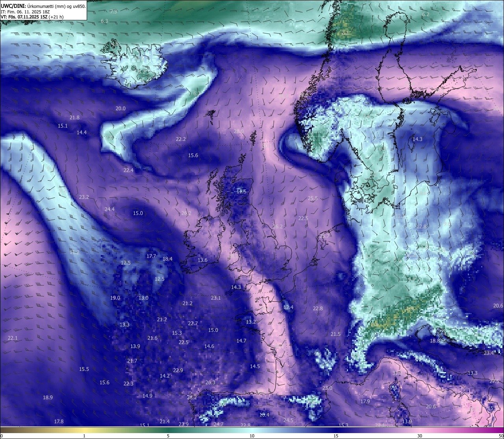Click the colour scale tick label 0
Screen dimensions: 504x439
coord(2,436)
